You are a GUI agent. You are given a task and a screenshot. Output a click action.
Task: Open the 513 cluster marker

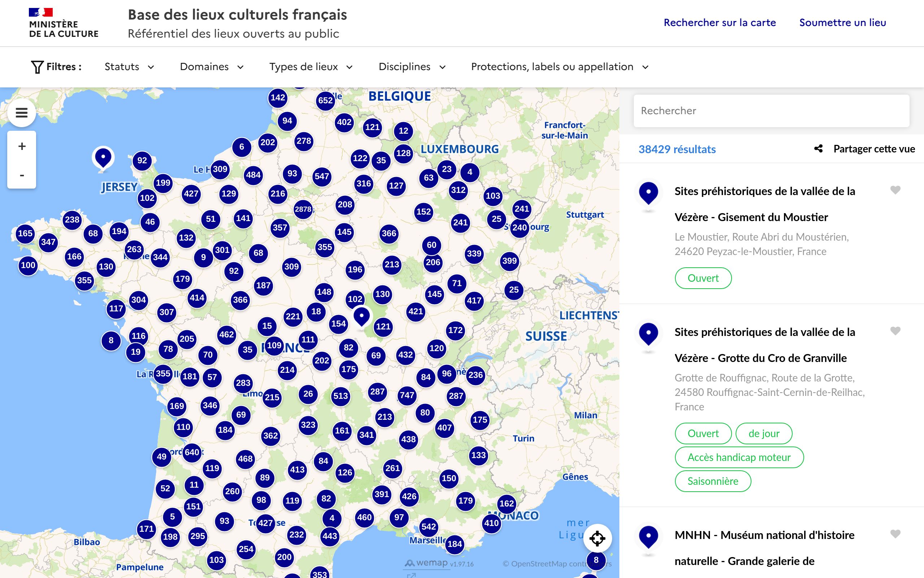pyautogui.click(x=341, y=396)
